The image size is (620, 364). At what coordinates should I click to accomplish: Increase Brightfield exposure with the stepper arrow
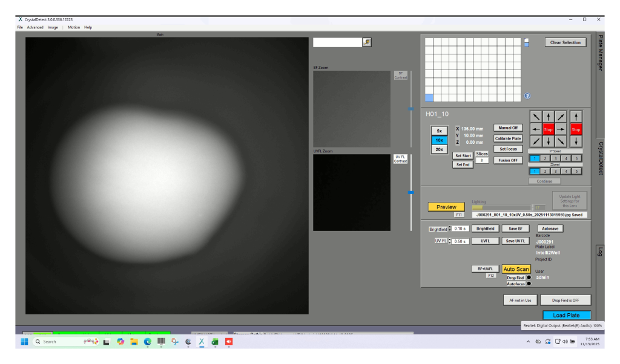(x=450, y=227)
